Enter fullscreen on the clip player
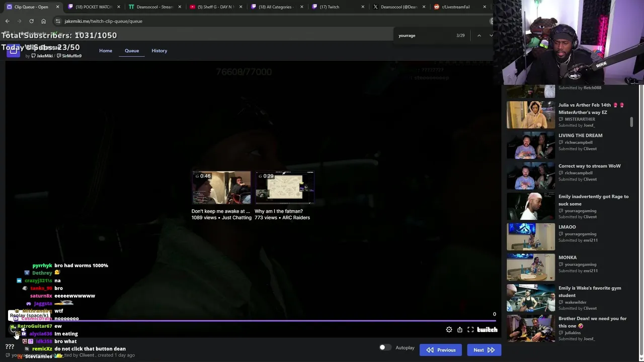This screenshot has height=362, width=644. click(470, 330)
